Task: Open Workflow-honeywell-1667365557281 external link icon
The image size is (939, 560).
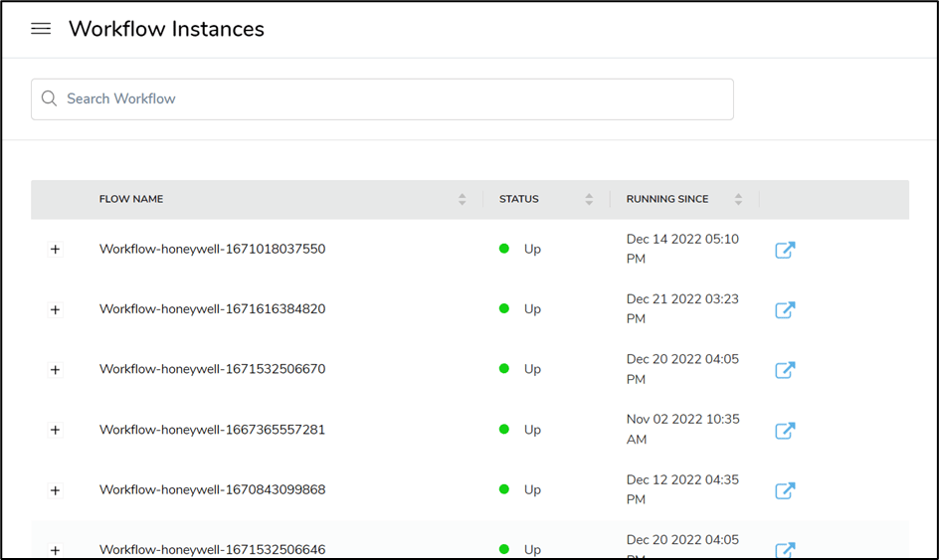Action: pyautogui.click(x=785, y=430)
